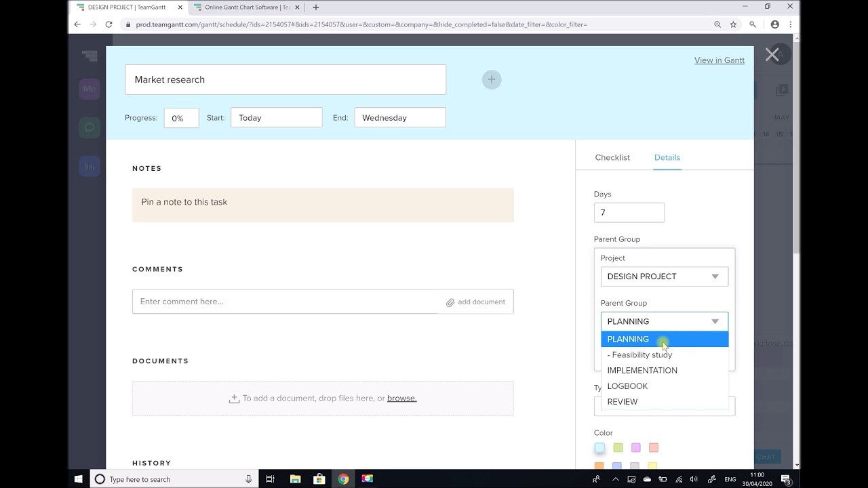Click Pin a note to this task

point(323,205)
